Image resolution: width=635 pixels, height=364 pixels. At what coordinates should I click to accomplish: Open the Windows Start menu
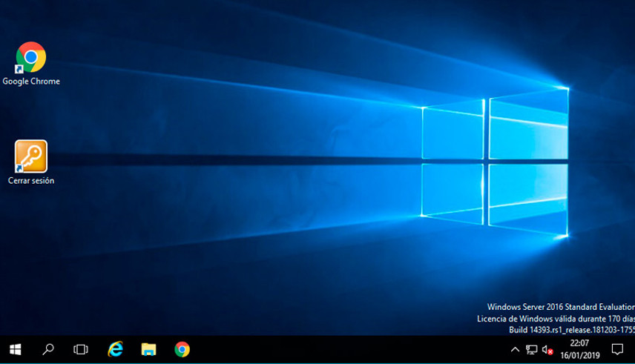pyautogui.click(x=15, y=349)
